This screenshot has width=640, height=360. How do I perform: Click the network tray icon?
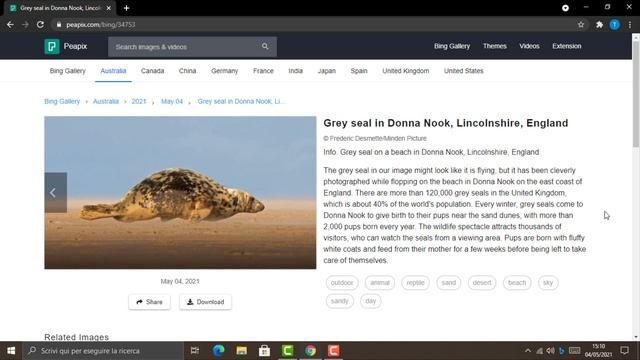tap(540, 351)
